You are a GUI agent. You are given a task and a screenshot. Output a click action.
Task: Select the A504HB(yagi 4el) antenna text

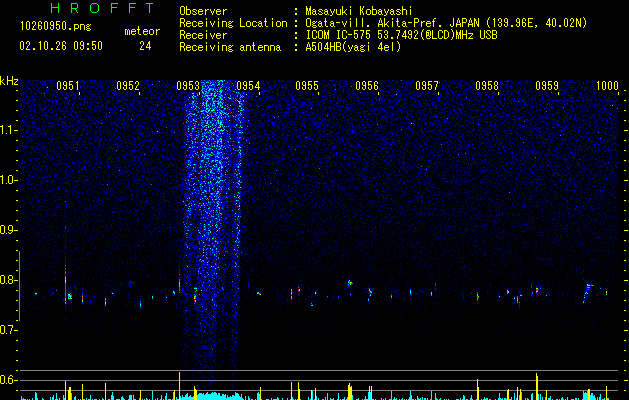point(353,47)
